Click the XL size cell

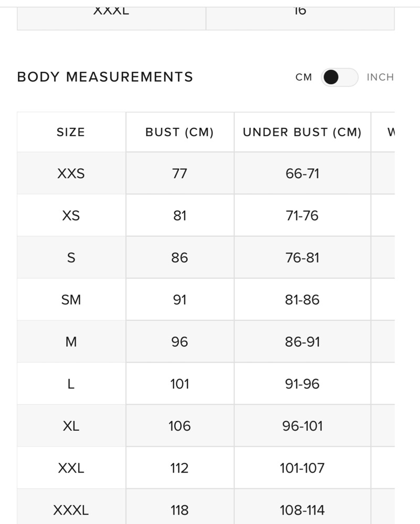point(71,425)
